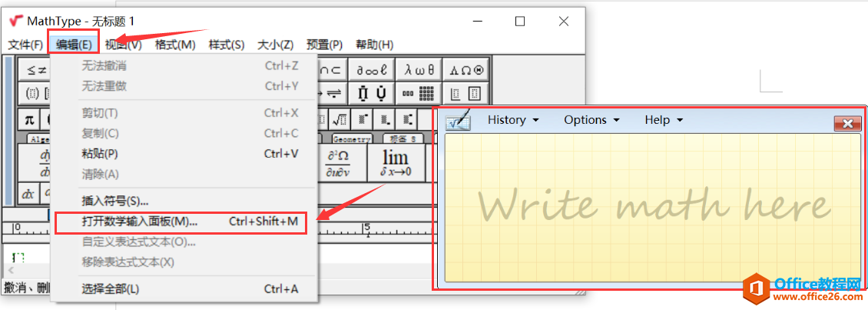Click the Write math here canvas
Image resolution: width=868 pixels, height=310 pixels.
653,208
